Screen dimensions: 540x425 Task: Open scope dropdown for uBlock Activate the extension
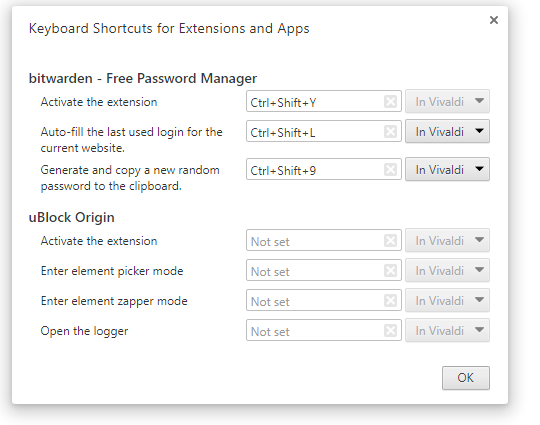pos(447,240)
